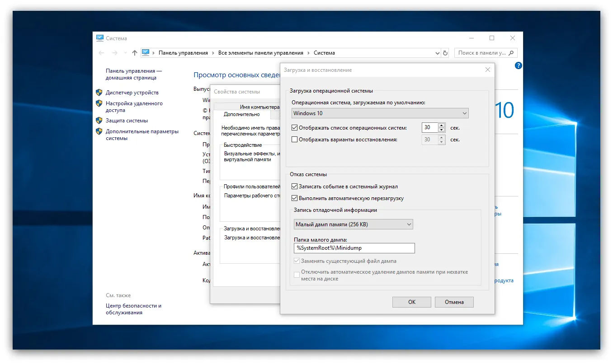Toggle Выполнить автоматическую перезагрузку checkbox

click(295, 198)
